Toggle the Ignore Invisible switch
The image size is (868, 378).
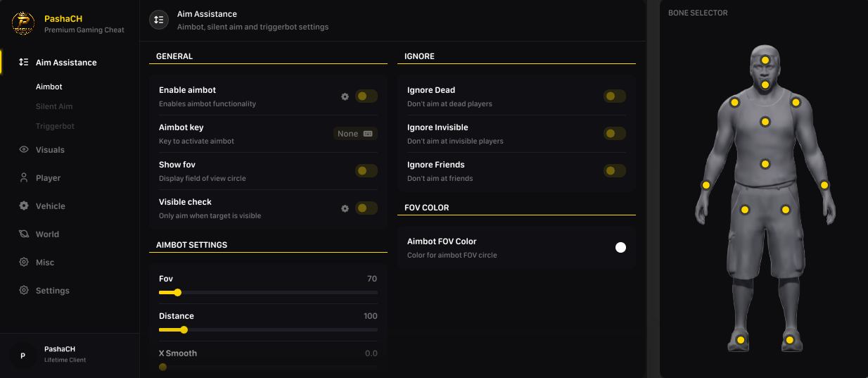pyautogui.click(x=615, y=134)
